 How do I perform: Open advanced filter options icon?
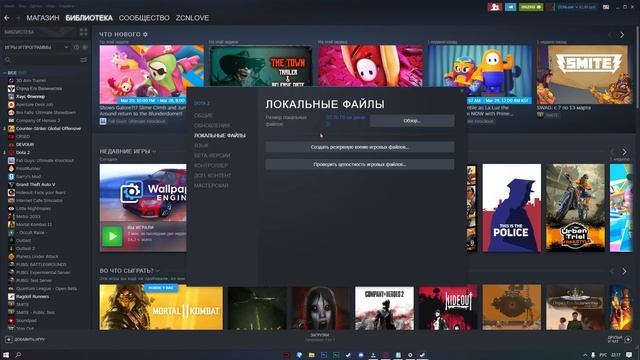click(x=84, y=60)
